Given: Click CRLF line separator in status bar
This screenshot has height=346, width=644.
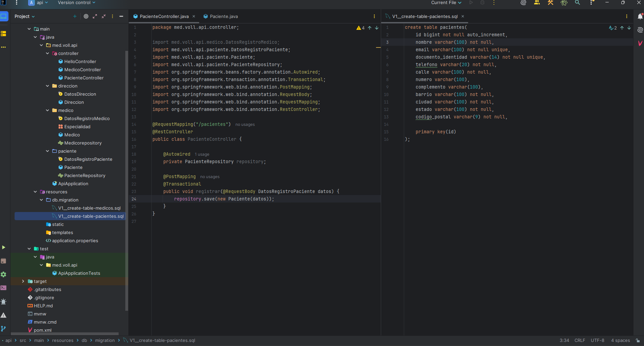Looking at the screenshot, I should point(580,341).
